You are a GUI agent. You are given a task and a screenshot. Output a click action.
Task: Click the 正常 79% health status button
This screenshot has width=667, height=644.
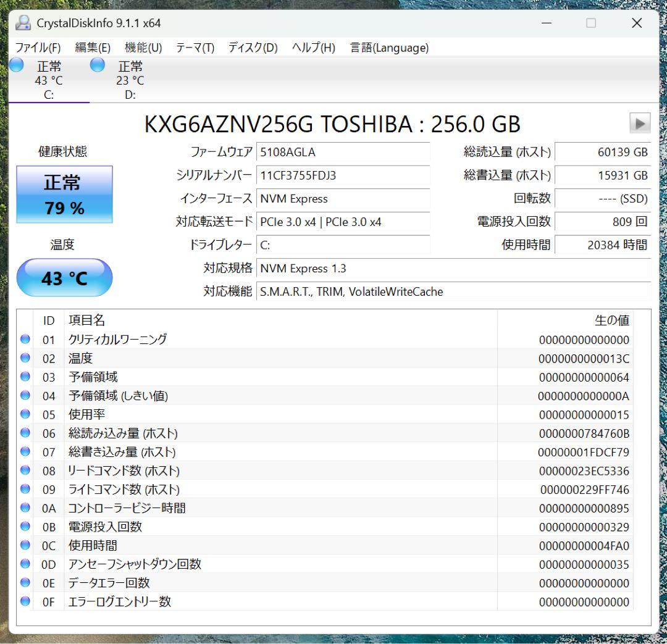(64, 194)
